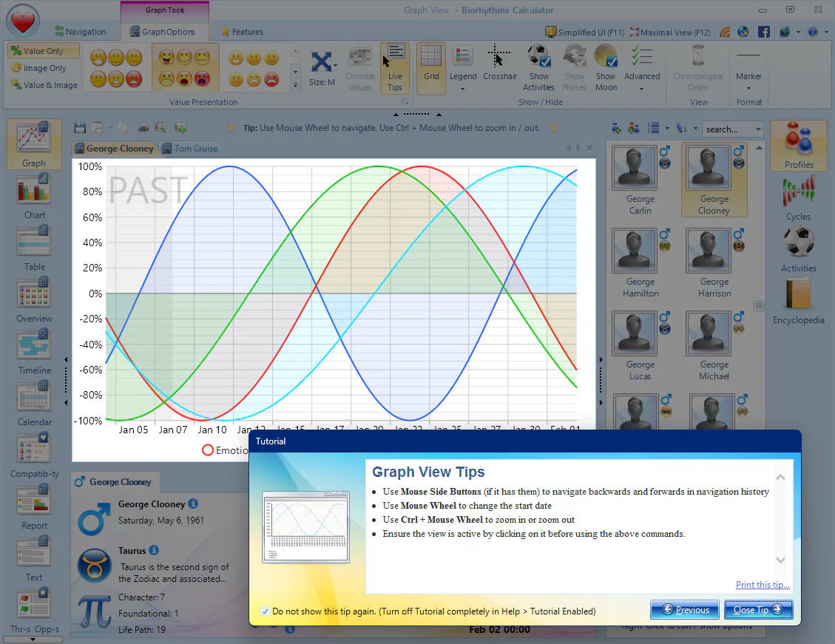The image size is (835, 644).
Task: Switch to the Tom Cruise graph tab
Action: coord(189,149)
